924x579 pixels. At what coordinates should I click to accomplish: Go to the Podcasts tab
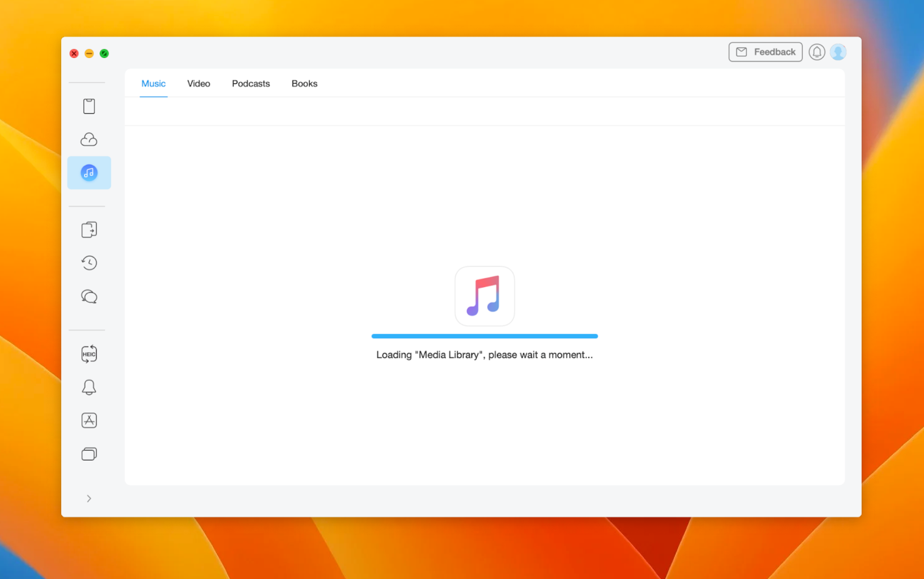251,83
